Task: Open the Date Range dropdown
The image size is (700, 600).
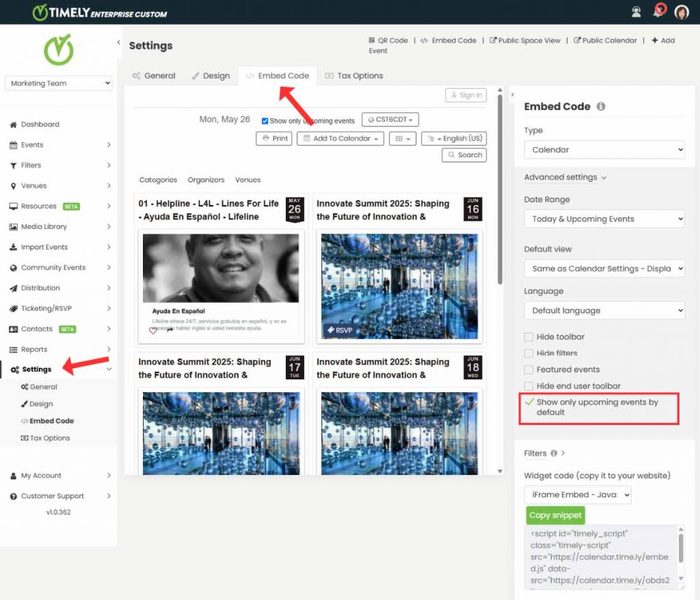Action: 604,219
